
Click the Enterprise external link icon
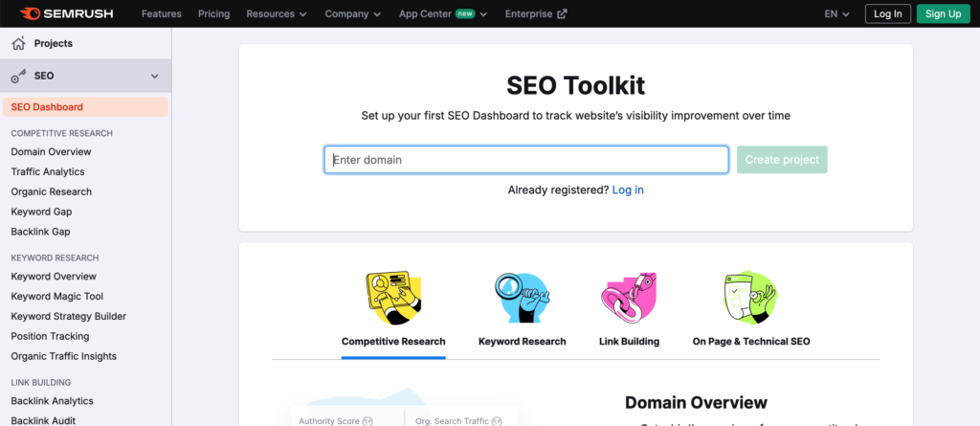pos(562,13)
